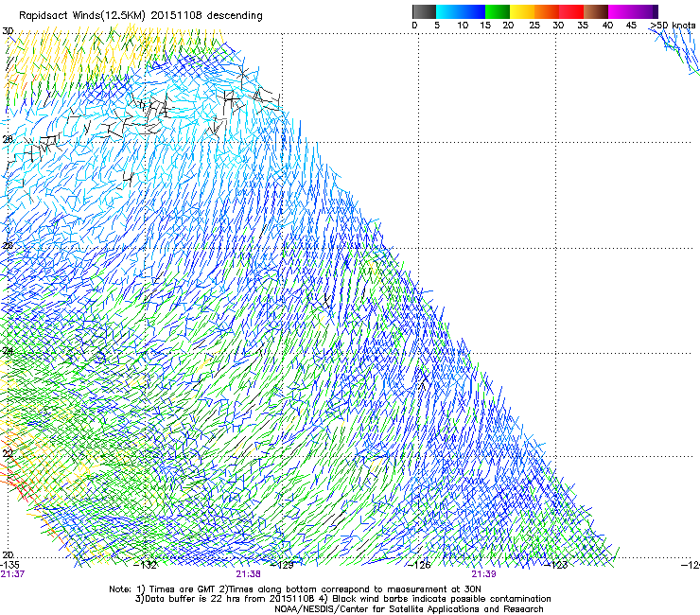
Task: Click the longitude label -129
Action: click(x=283, y=565)
